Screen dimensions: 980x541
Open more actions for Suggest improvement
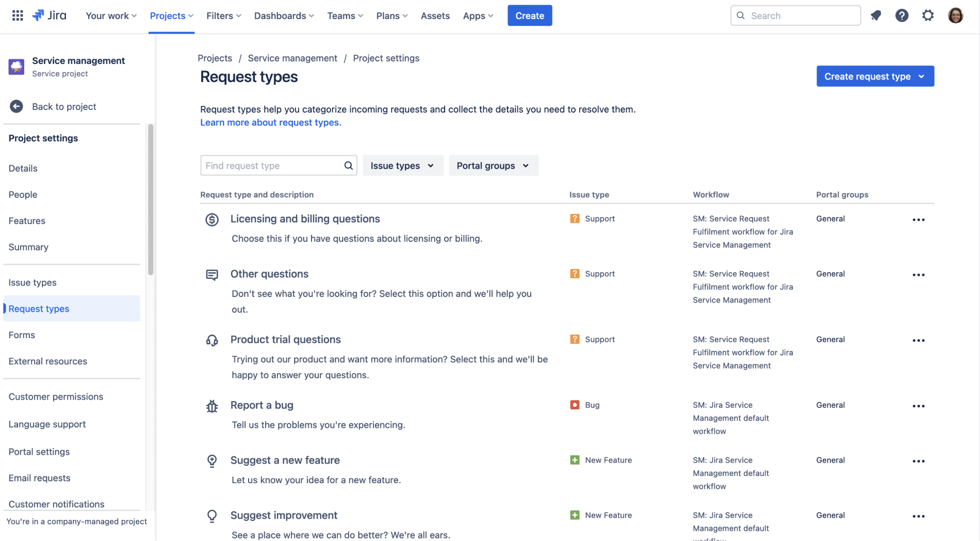point(919,516)
